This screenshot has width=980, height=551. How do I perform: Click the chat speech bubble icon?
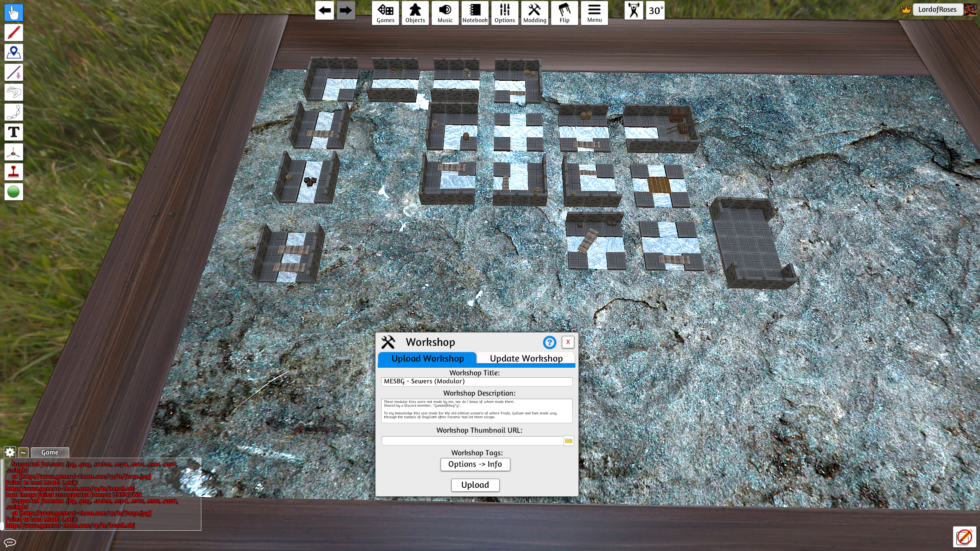click(x=10, y=542)
